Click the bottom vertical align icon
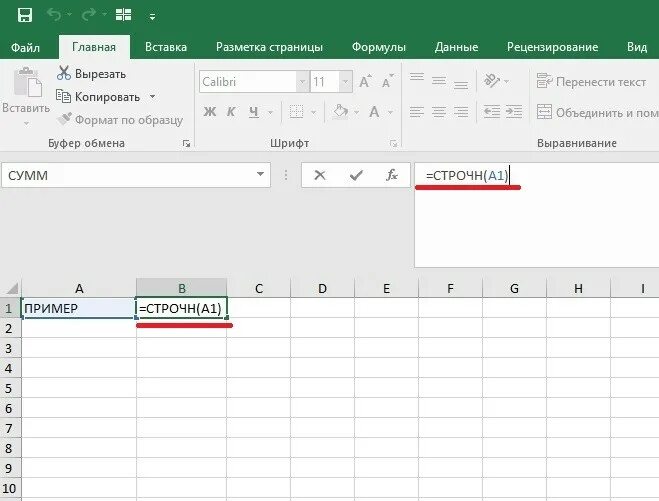This screenshot has width=659, height=501. 461,85
